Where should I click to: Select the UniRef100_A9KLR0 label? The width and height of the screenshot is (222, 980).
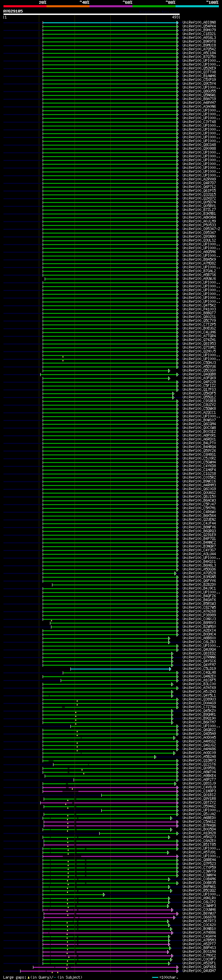pyautogui.click(x=199, y=898)
